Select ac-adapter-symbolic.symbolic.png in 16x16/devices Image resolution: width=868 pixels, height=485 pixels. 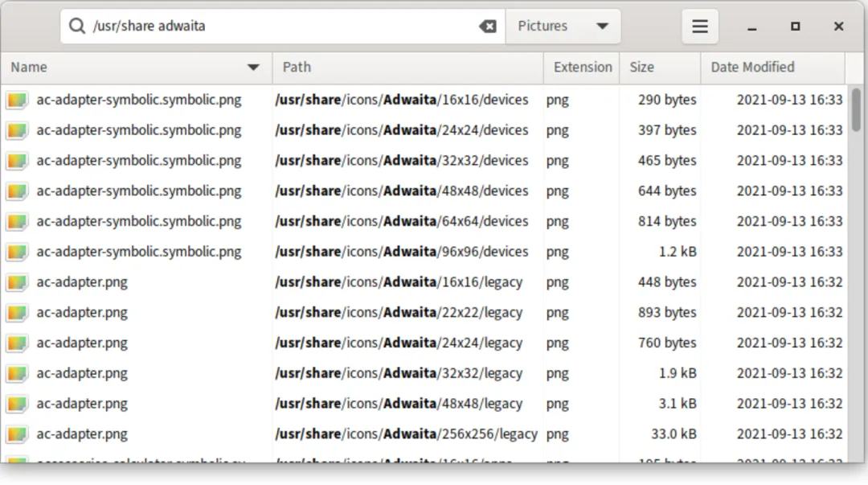[x=139, y=100]
